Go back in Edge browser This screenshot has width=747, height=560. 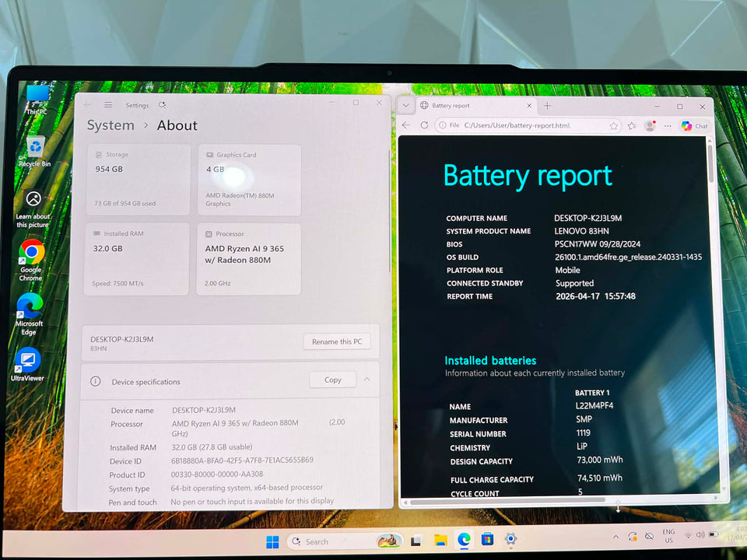pyautogui.click(x=406, y=125)
